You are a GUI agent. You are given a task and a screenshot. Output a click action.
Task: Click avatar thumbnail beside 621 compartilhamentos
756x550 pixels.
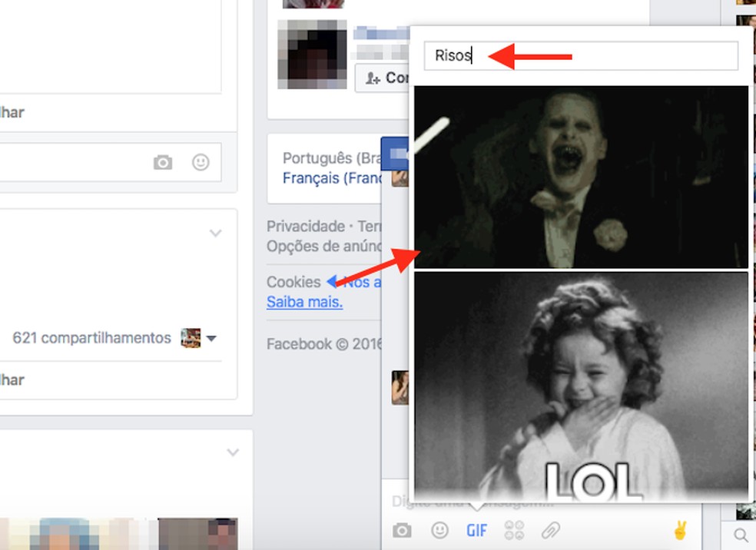pyautogui.click(x=191, y=338)
